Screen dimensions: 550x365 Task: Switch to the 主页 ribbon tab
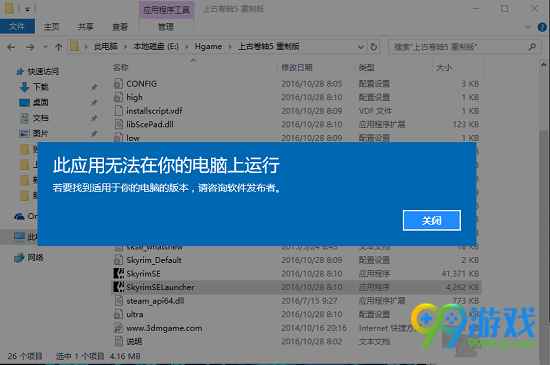(52, 27)
